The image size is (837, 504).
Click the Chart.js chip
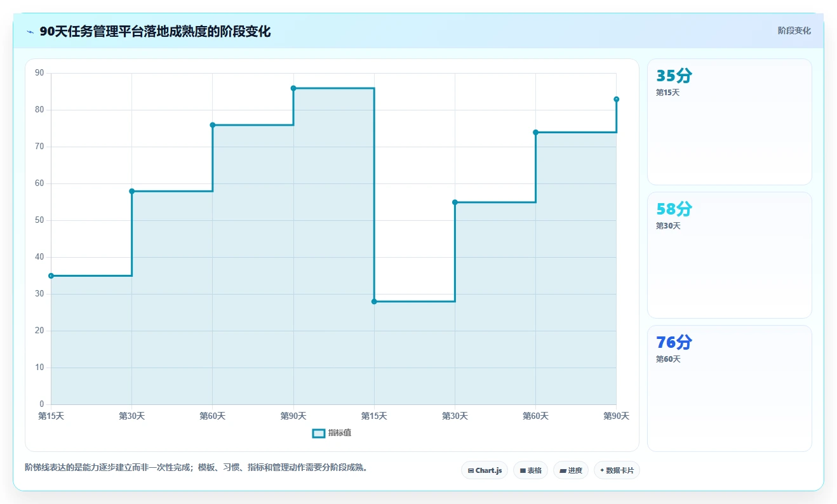click(x=485, y=470)
